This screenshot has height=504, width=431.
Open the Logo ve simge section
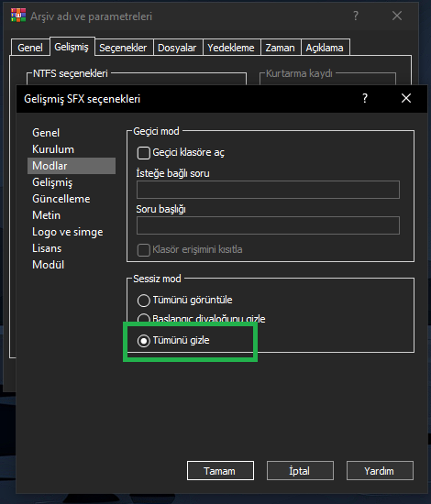tap(68, 232)
